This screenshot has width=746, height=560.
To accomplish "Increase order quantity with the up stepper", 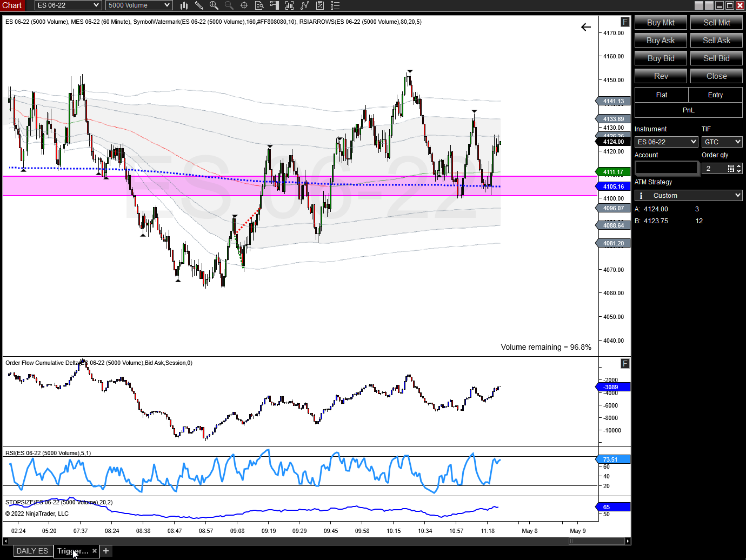I will [739, 166].
